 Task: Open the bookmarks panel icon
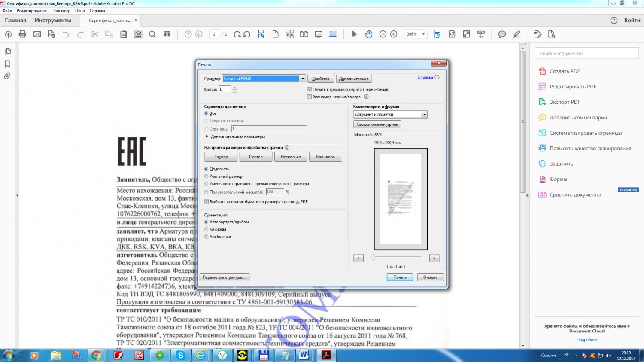pyautogui.click(x=8, y=64)
